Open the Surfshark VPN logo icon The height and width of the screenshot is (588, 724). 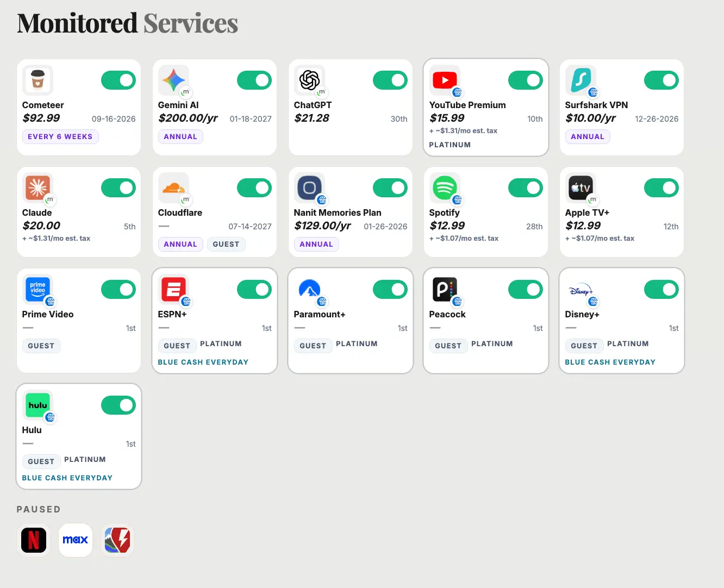581,80
